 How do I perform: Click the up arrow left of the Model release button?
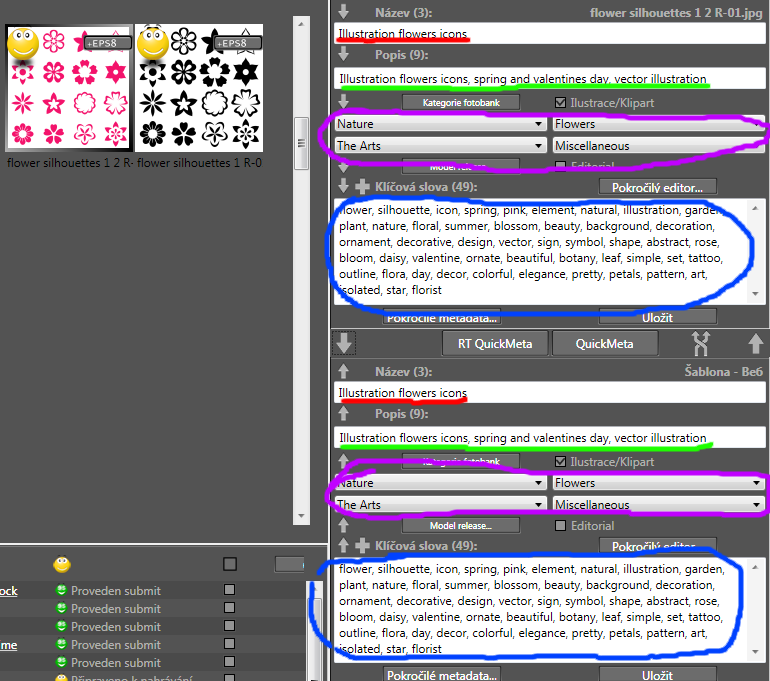tap(343, 525)
